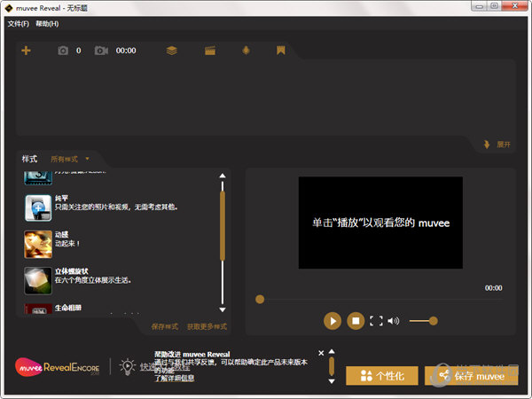
Task: Click the app icon in title bar
Action: pyautogui.click(x=9, y=8)
